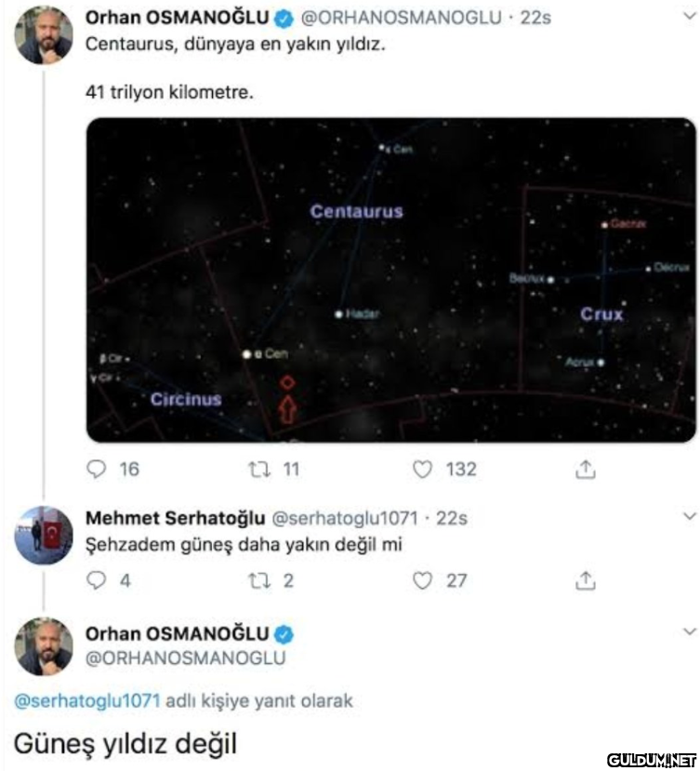700x771 pixels.
Task: Click the verified badge beside the top Orhan name
Action: tap(284, 19)
